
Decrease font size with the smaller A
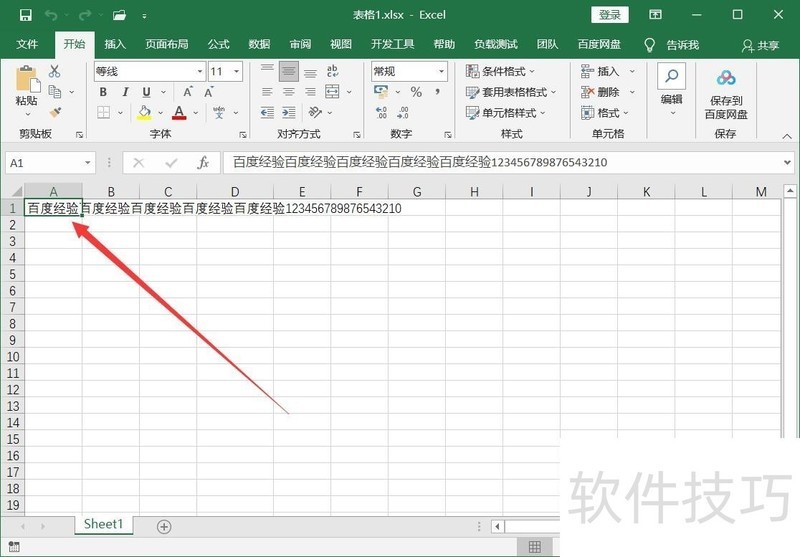coord(209,92)
